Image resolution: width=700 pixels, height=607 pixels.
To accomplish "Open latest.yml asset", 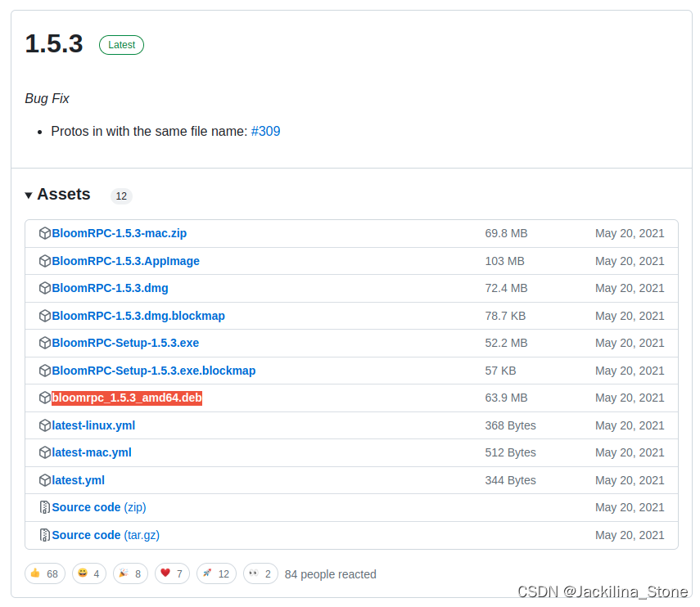I will point(78,480).
